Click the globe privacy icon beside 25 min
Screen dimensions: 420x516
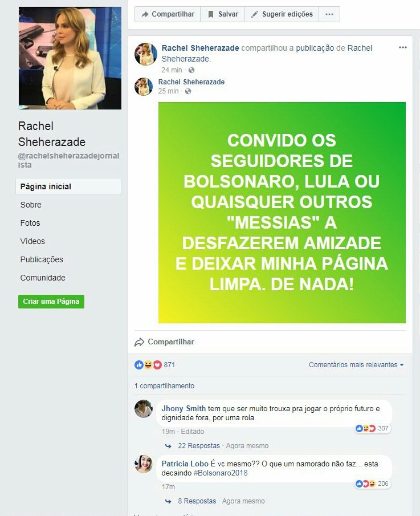pyautogui.click(x=188, y=91)
